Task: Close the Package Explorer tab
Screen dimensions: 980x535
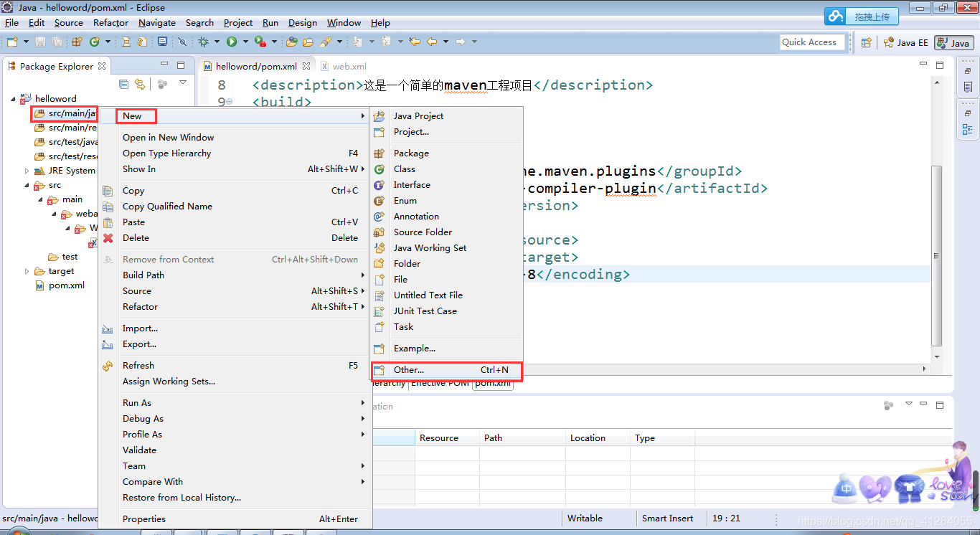Action: tap(102, 66)
